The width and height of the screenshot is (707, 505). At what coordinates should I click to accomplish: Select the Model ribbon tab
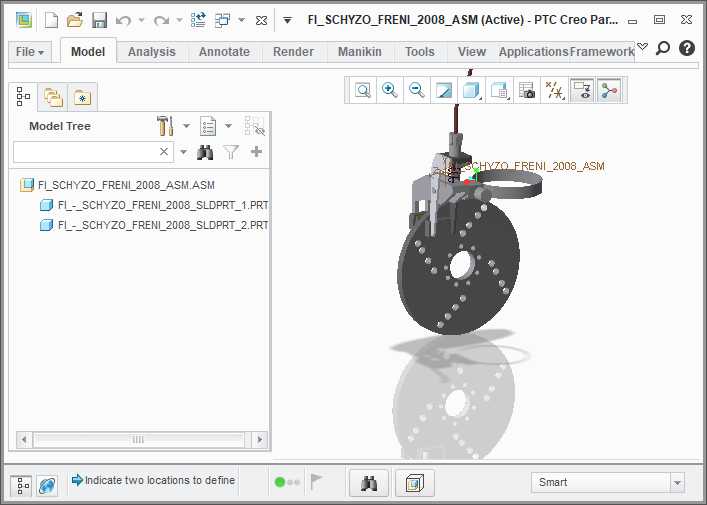[88, 52]
